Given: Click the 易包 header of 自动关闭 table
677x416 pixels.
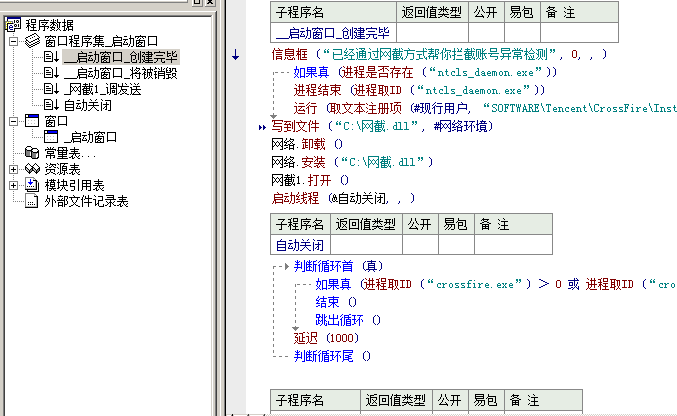Looking at the screenshot, I should point(456,224).
